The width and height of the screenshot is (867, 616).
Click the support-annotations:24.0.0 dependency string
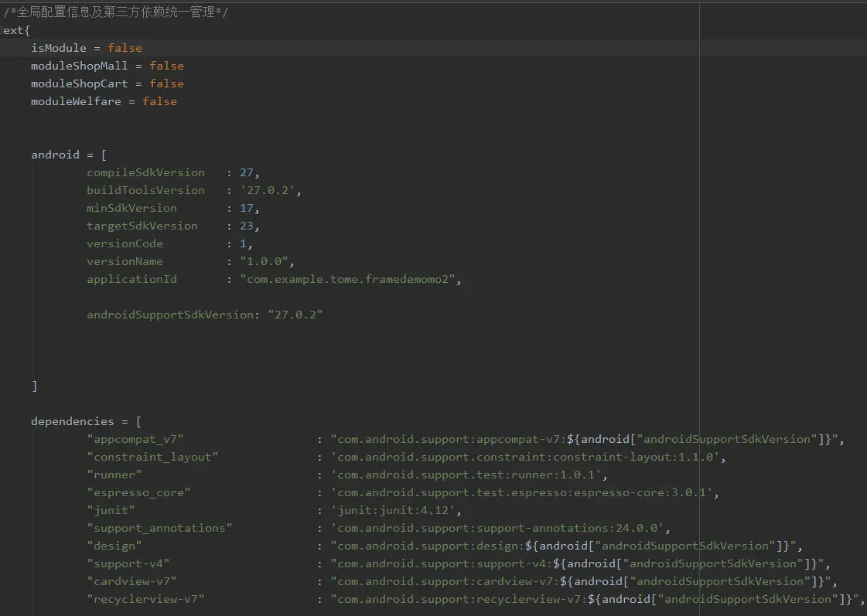(497, 528)
